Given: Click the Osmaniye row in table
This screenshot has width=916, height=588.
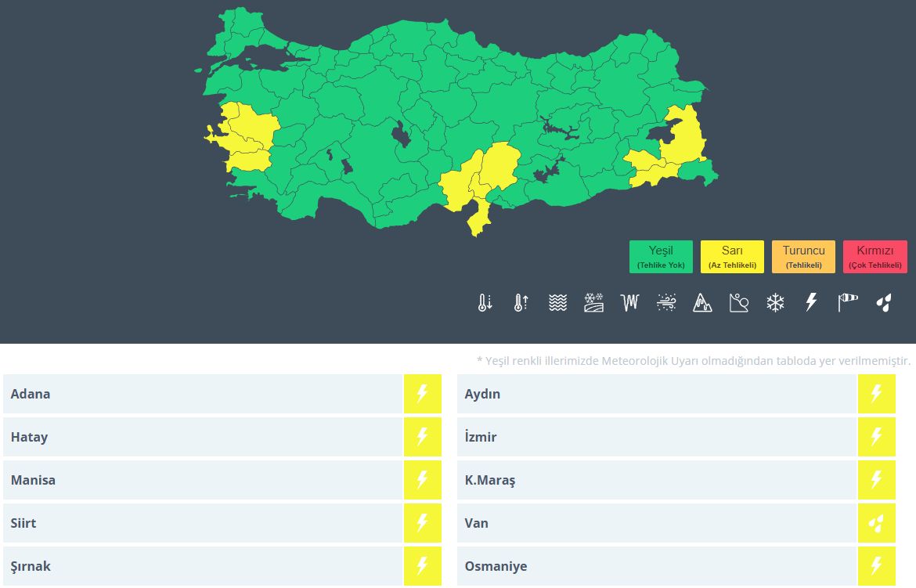Looking at the screenshot, I should point(656,566).
